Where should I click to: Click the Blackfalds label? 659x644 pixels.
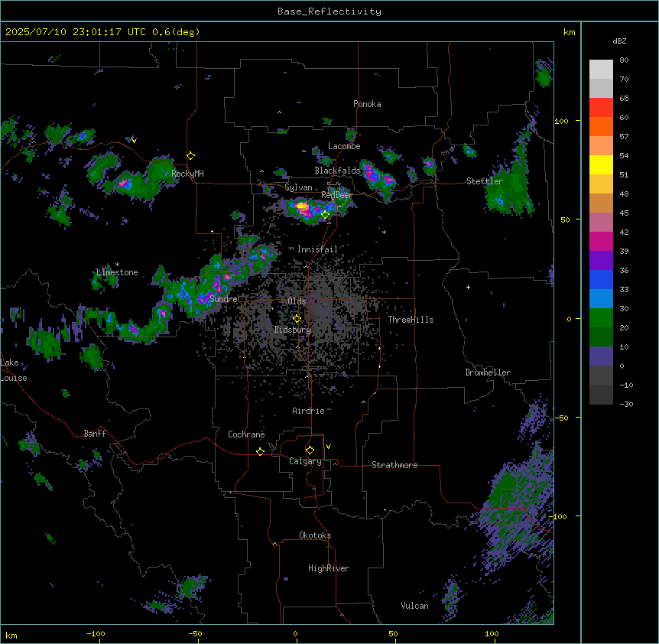tap(337, 171)
